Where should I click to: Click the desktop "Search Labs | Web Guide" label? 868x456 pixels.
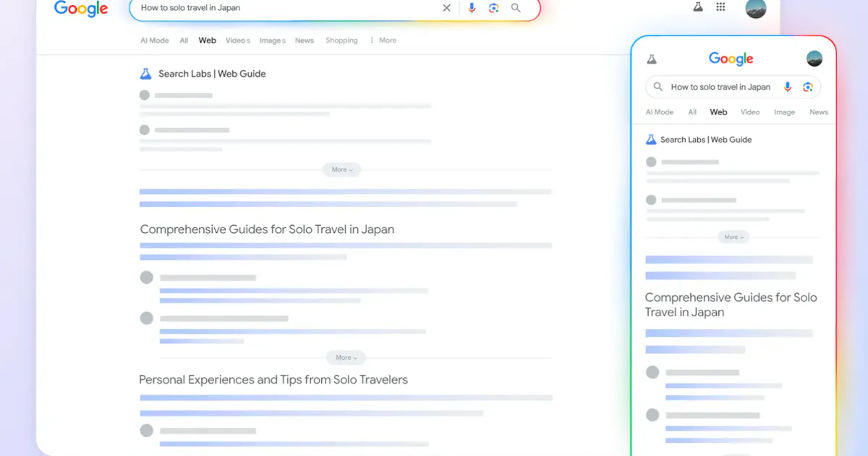point(212,74)
